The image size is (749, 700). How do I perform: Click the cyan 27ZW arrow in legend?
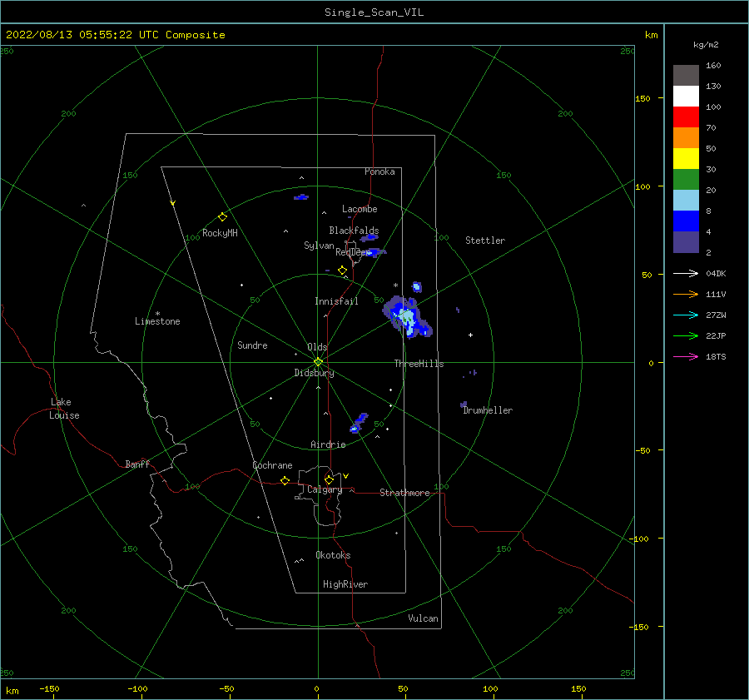point(686,315)
